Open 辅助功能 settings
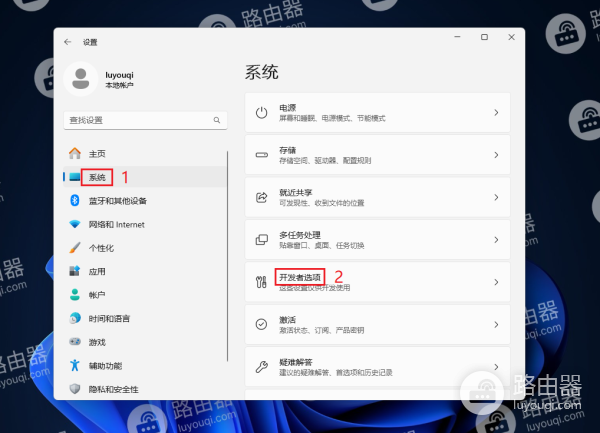Image resolution: width=600 pixels, height=433 pixels. (x=145, y=365)
